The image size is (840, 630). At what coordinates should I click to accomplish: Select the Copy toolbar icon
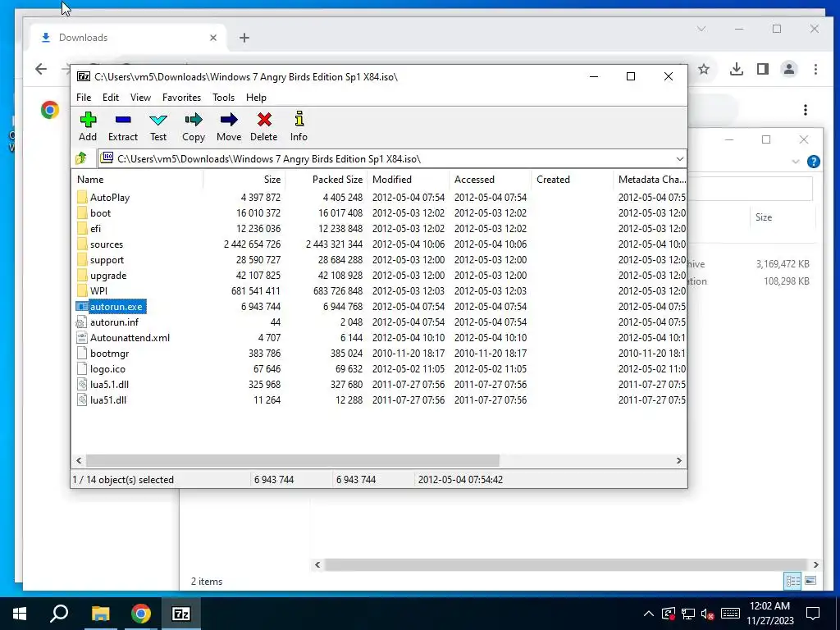tap(194, 126)
